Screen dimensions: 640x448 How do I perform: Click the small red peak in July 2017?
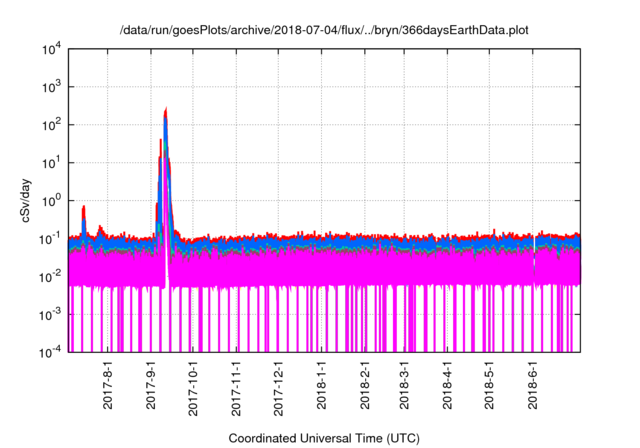[x=84, y=207]
